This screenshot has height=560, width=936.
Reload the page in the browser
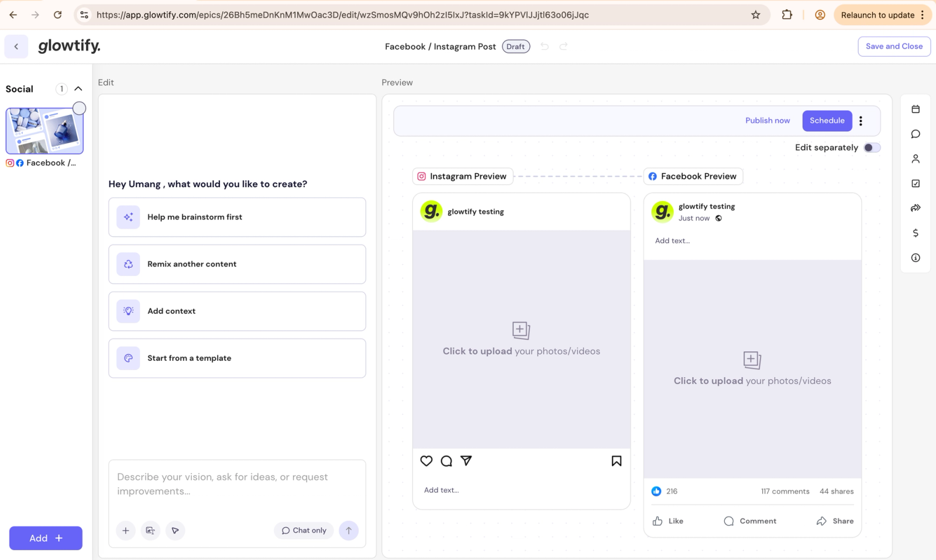point(57,15)
